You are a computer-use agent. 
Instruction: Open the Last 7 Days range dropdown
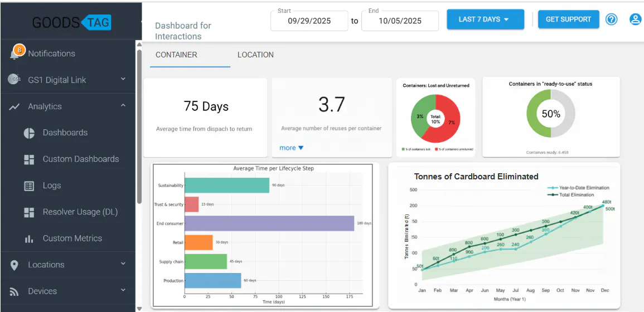pos(486,19)
